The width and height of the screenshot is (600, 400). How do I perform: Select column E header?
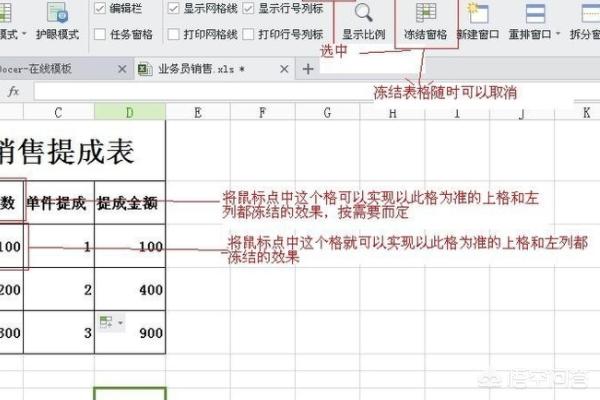click(198, 113)
